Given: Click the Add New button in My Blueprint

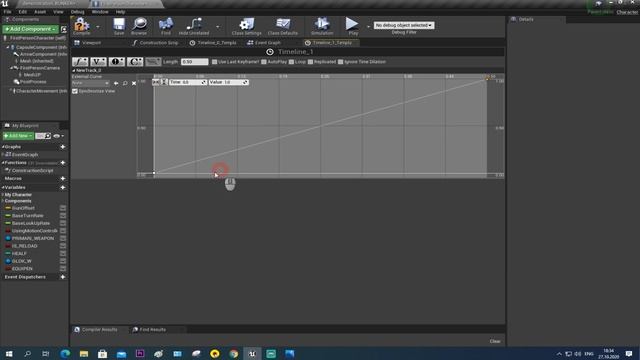Looking at the screenshot, I should point(18,136).
